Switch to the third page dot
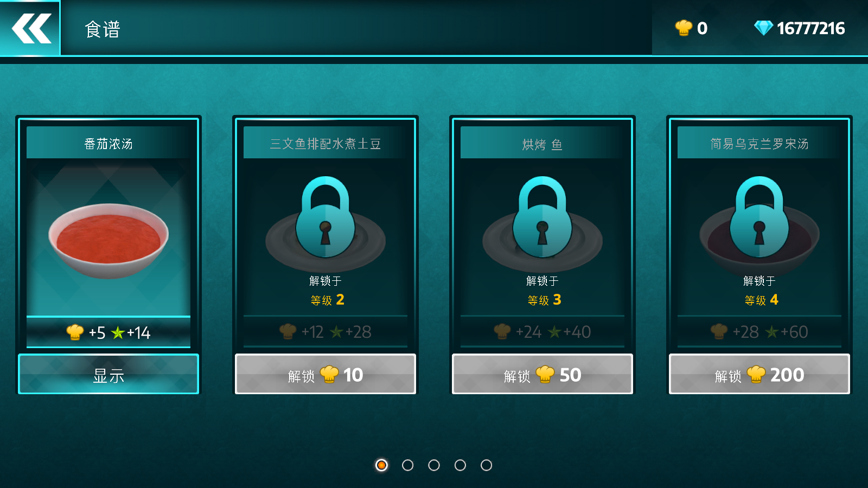Viewport: 868px width, 488px height. [434, 465]
